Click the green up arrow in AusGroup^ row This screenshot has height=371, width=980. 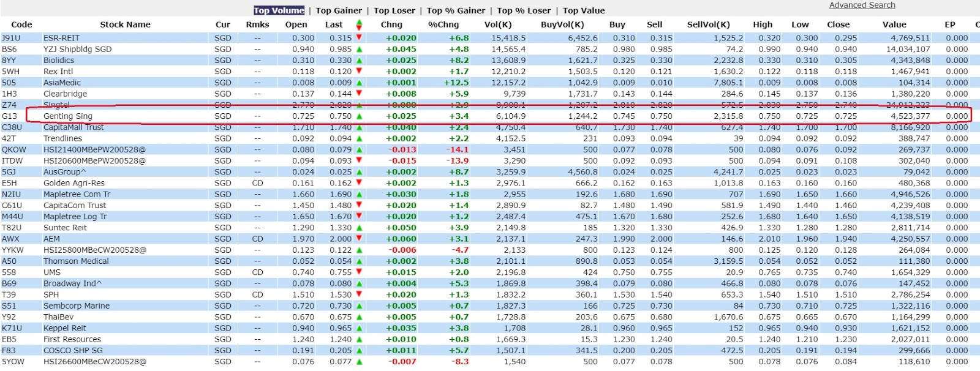coord(359,172)
